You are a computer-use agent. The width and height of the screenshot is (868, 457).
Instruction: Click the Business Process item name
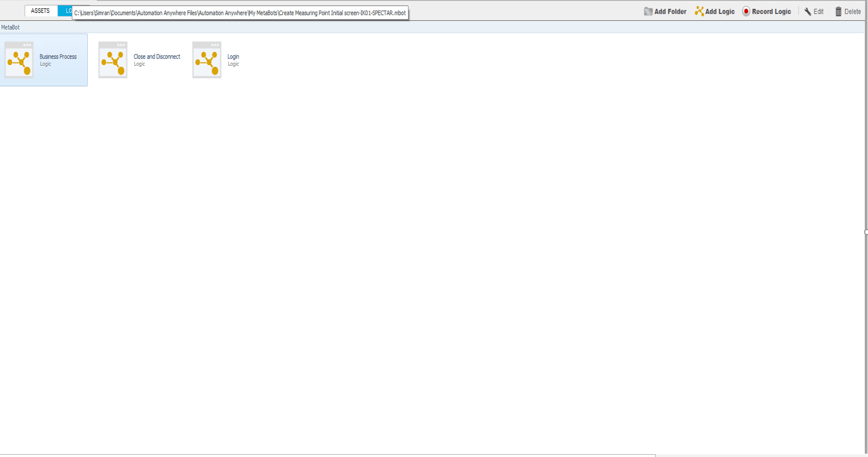point(58,57)
